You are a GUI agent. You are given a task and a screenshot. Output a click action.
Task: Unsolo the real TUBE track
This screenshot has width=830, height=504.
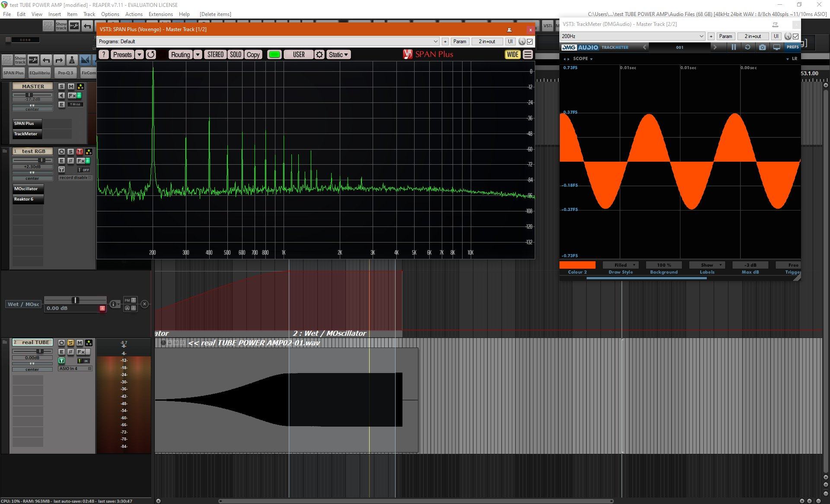(70, 343)
